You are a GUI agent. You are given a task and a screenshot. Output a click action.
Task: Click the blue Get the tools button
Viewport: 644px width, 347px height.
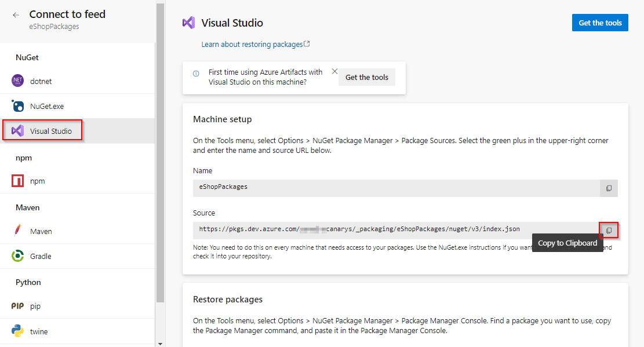point(599,23)
